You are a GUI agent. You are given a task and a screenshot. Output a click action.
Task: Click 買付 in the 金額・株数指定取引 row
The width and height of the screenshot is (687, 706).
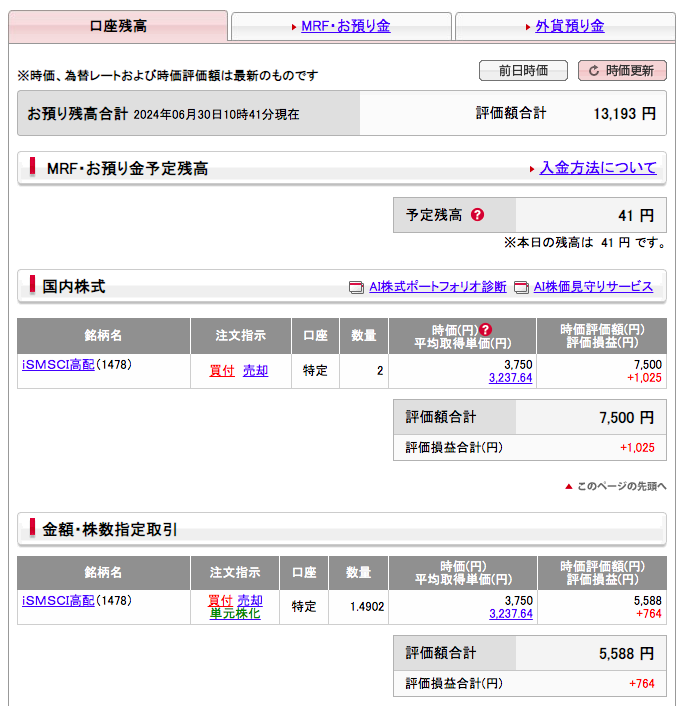tap(220, 600)
